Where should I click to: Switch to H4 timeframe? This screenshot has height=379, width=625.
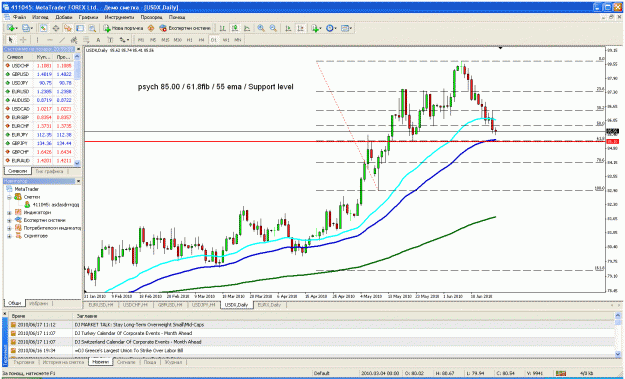tap(202, 40)
